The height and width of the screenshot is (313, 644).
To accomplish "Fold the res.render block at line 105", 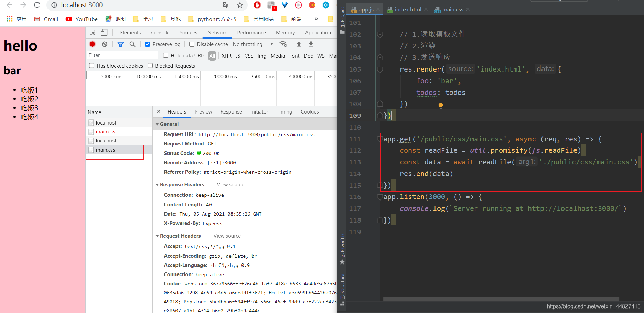I will click(x=380, y=69).
